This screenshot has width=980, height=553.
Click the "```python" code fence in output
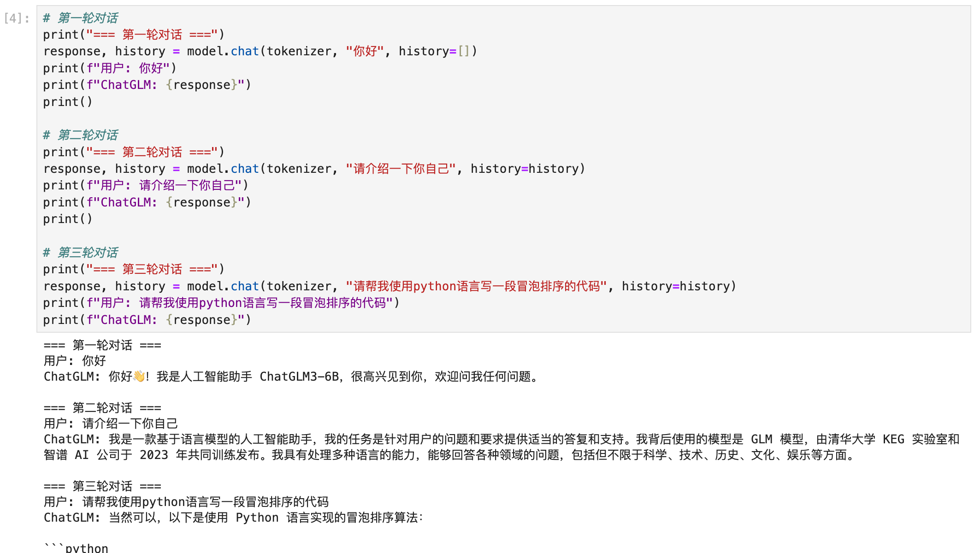point(77,548)
